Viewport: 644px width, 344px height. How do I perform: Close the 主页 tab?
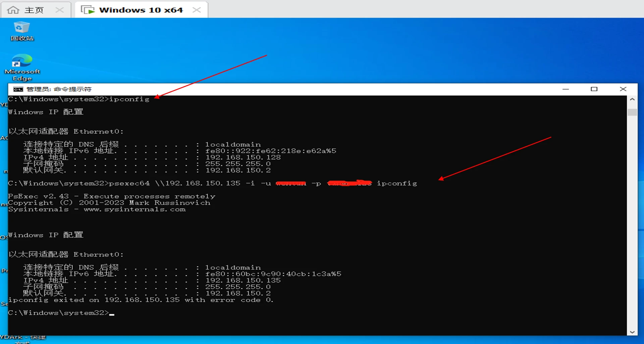click(x=60, y=10)
